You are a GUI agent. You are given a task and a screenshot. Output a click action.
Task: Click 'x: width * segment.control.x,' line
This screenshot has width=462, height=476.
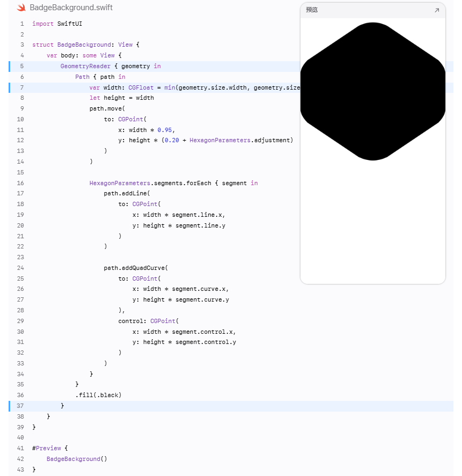tap(184, 332)
